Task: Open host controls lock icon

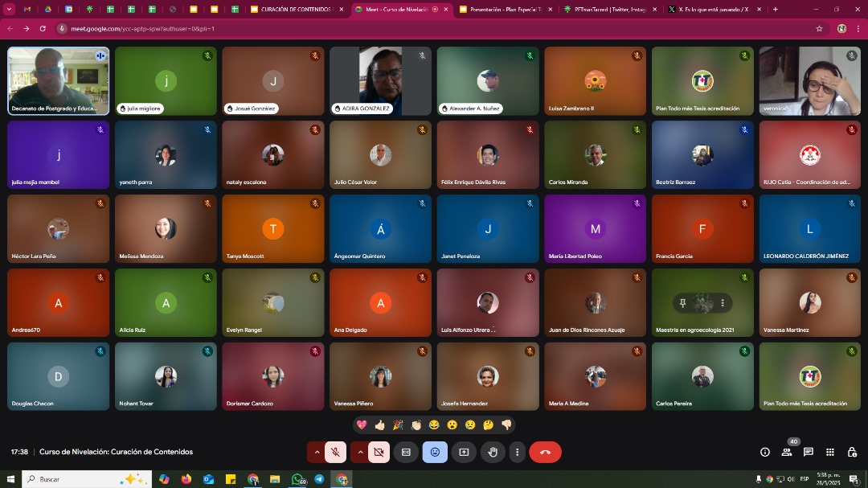Action: coord(852,452)
